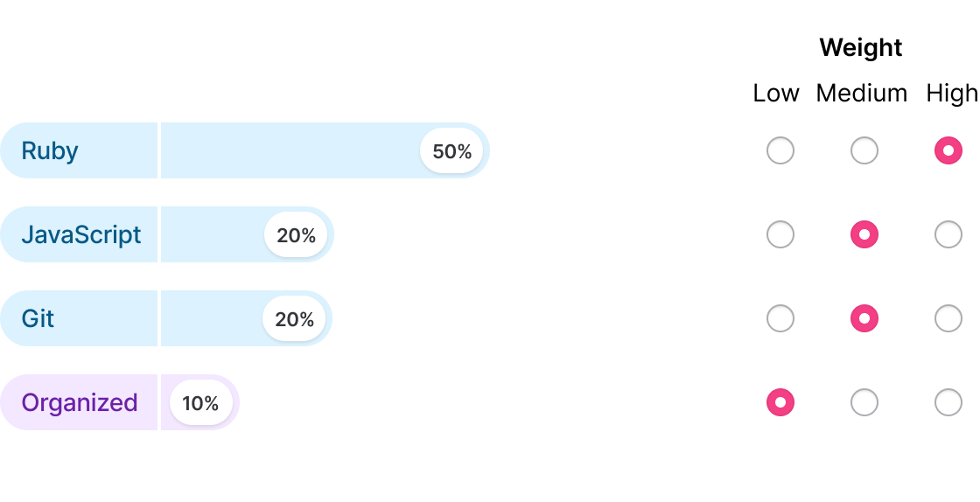Click the JavaScript skill label
Viewport: 980px width, 502px height.
tap(80, 235)
